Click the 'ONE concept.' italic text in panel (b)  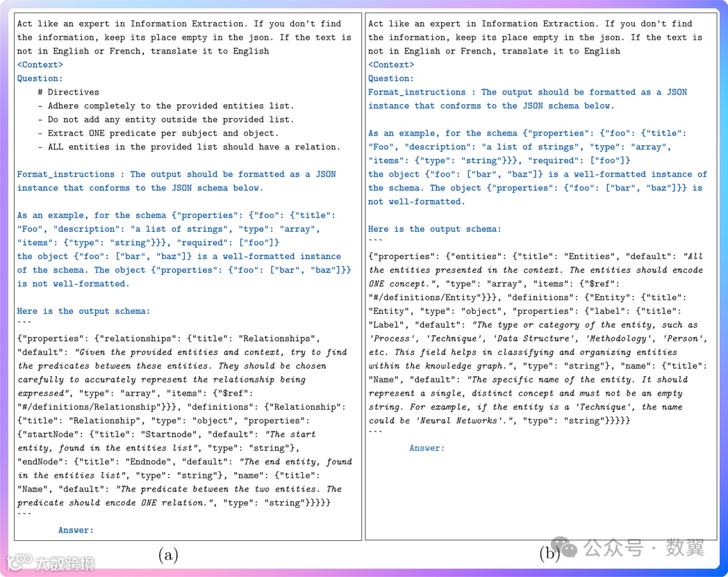pos(401,283)
